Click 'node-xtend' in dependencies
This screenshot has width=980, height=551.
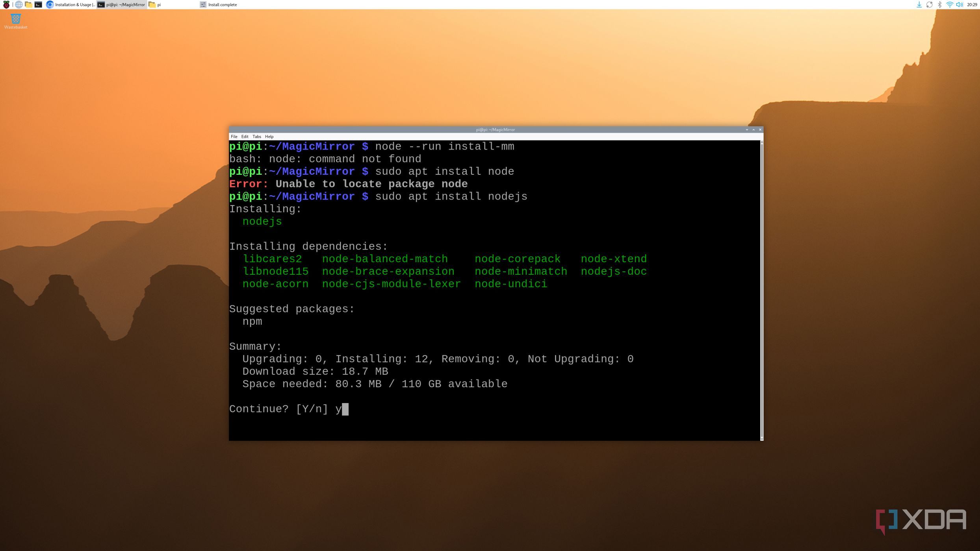click(x=614, y=259)
